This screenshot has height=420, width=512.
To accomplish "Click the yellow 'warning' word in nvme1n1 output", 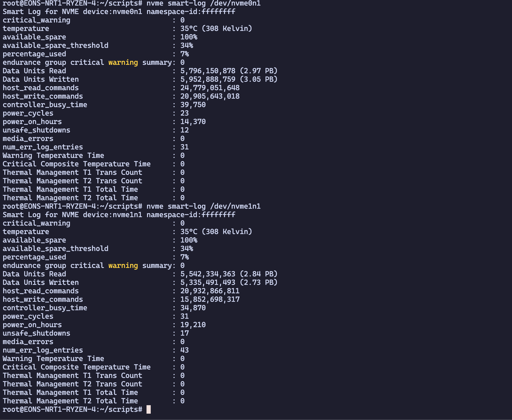I will pos(123,266).
